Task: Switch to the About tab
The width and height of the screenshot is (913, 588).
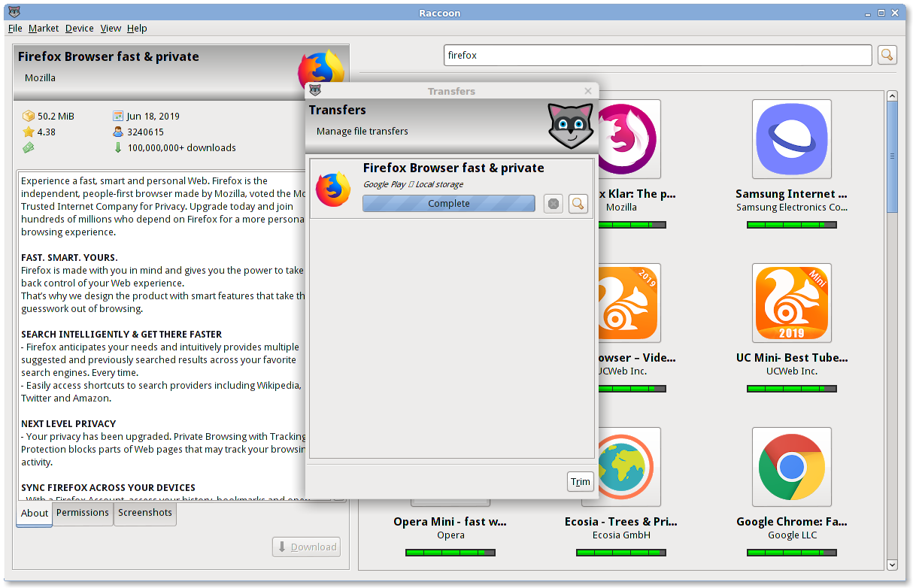Action: pyautogui.click(x=35, y=514)
